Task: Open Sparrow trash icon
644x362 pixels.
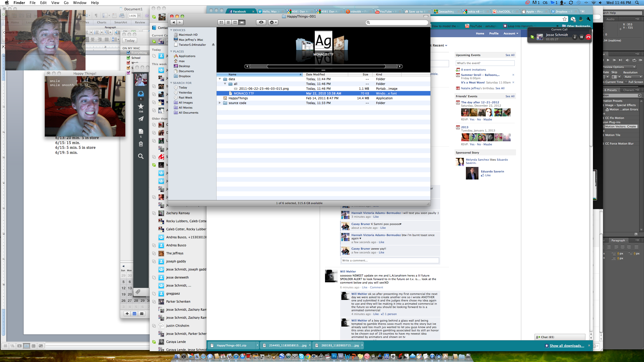Action: click(141, 144)
